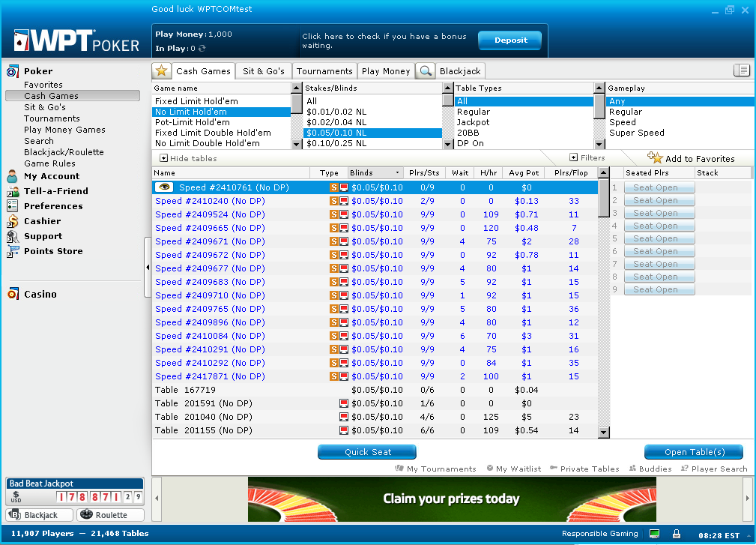The image size is (756, 545).
Task: Click Table Types list down arrow
Action: tap(599, 144)
